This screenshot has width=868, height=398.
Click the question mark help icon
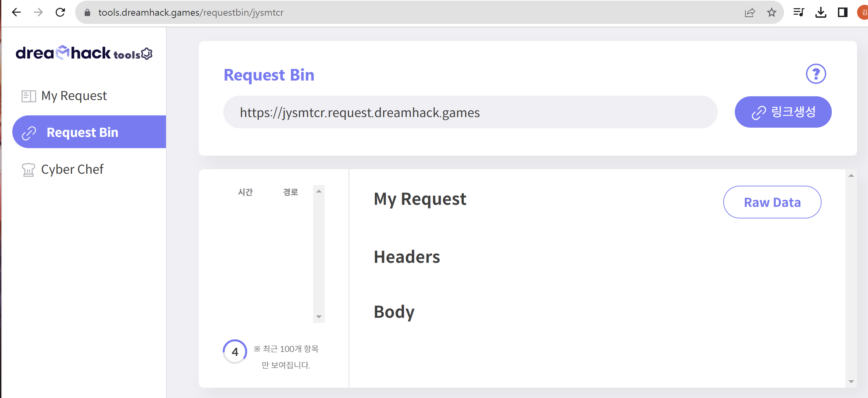[816, 74]
